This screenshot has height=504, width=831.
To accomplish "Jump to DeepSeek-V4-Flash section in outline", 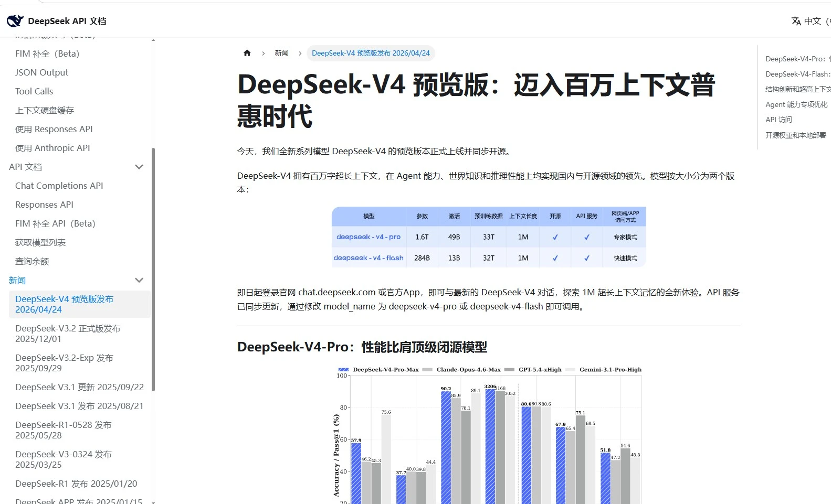I will [x=798, y=74].
